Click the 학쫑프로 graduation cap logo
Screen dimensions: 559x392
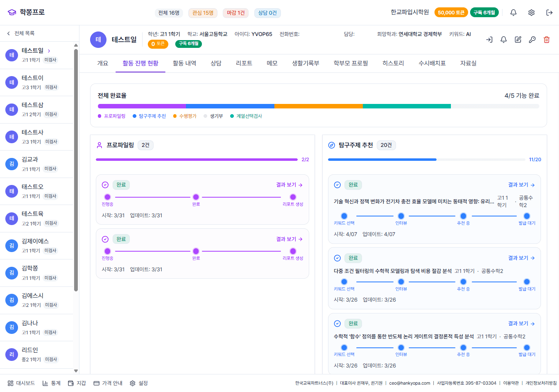point(12,12)
